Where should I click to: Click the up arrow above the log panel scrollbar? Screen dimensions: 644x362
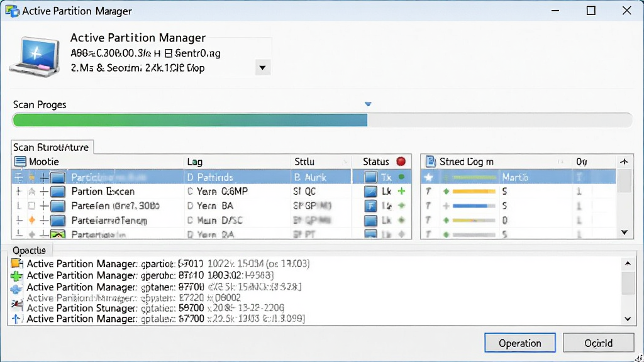tap(625, 162)
